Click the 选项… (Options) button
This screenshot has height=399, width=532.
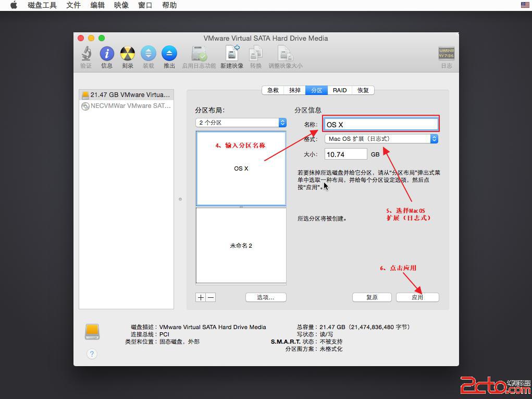click(266, 297)
